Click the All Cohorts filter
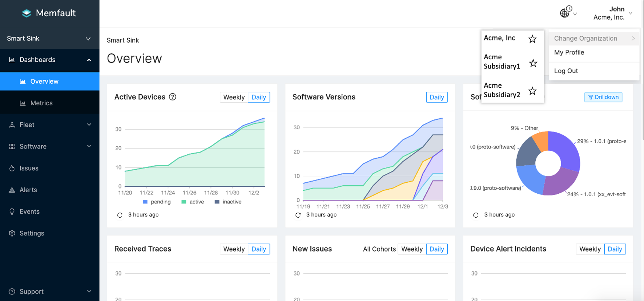Screen dimensions: 644x301 (x=379, y=249)
